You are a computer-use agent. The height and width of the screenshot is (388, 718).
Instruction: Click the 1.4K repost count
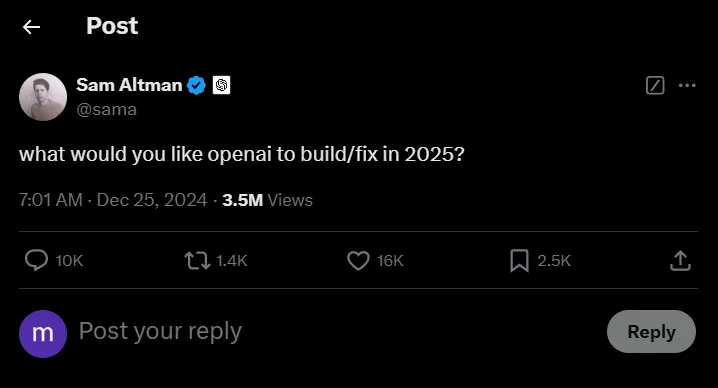232,261
